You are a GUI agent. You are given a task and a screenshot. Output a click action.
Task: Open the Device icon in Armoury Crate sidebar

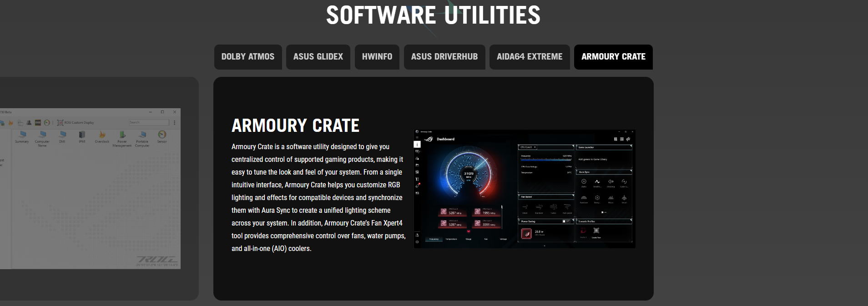coord(417,151)
